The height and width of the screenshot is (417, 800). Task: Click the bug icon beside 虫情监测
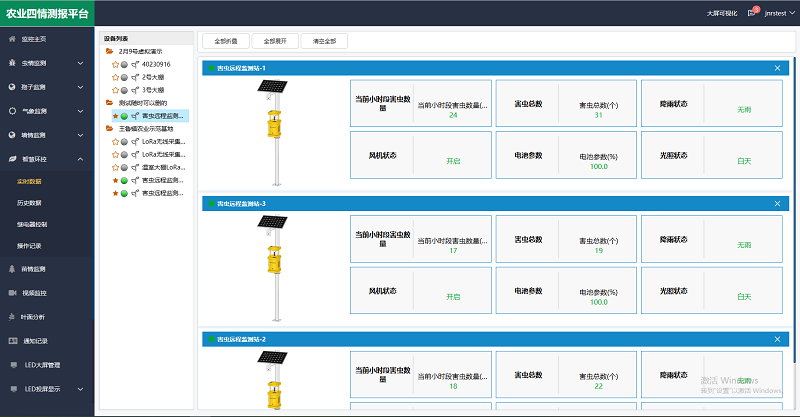click(12, 63)
